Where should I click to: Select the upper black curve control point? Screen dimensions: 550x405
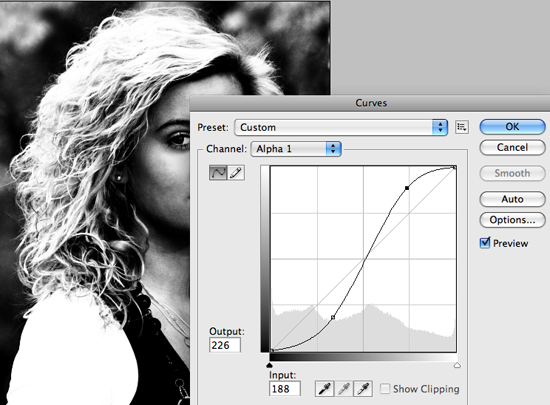[x=407, y=188]
